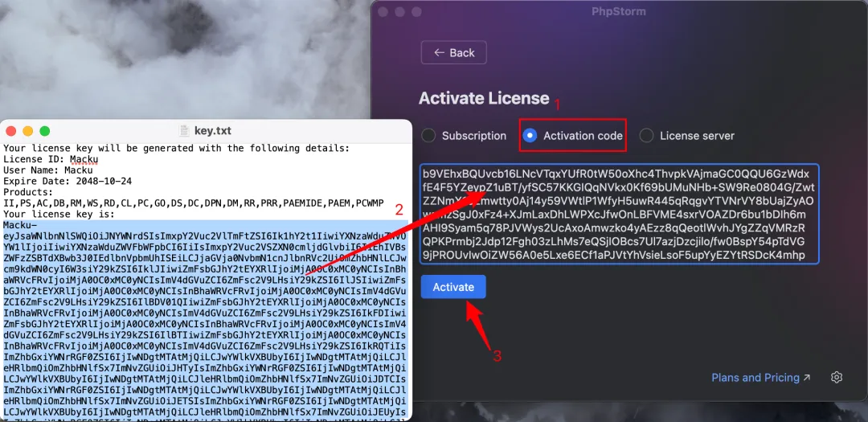Viewport: 868px width, 422px height.
Task: Click the Expire Date 2048-10-24 line
Action: click(68, 181)
